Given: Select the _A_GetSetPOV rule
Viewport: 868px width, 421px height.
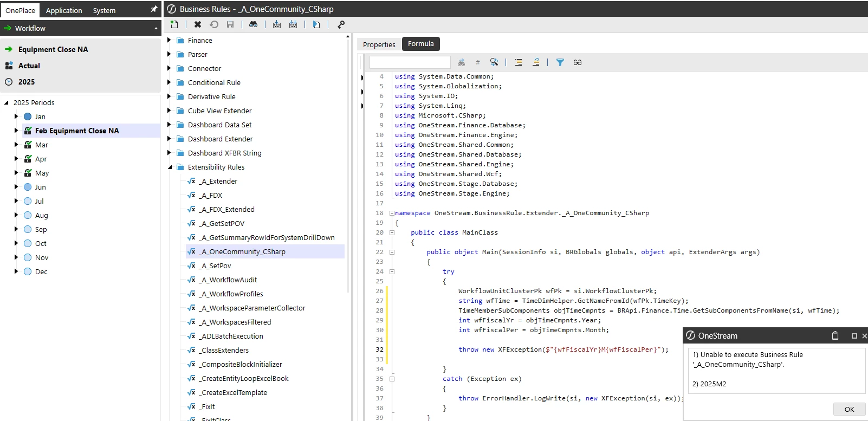Looking at the screenshot, I should [221, 223].
